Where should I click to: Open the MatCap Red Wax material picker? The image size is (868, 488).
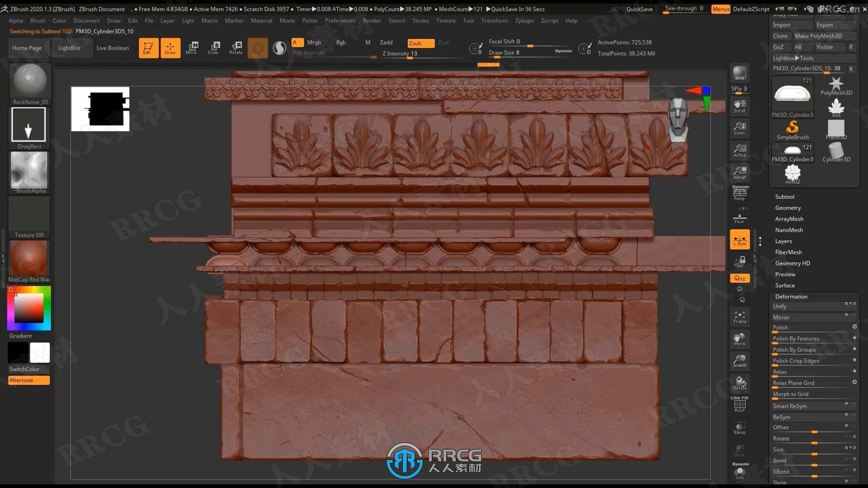[x=29, y=262]
